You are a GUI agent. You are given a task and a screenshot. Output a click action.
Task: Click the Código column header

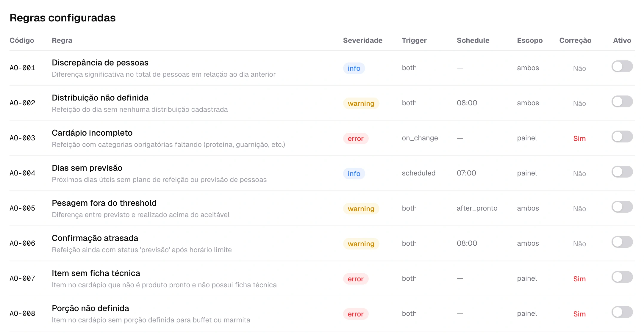(x=22, y=40)
